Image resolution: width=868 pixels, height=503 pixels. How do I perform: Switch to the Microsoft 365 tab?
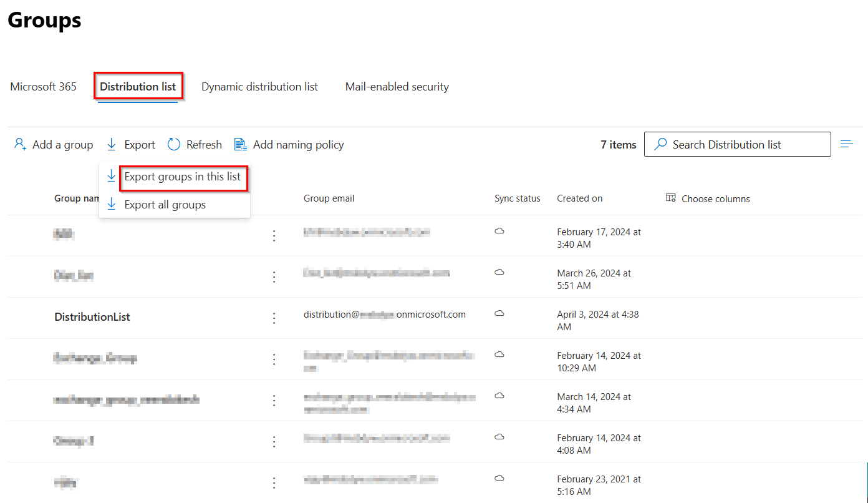point(42,86)
